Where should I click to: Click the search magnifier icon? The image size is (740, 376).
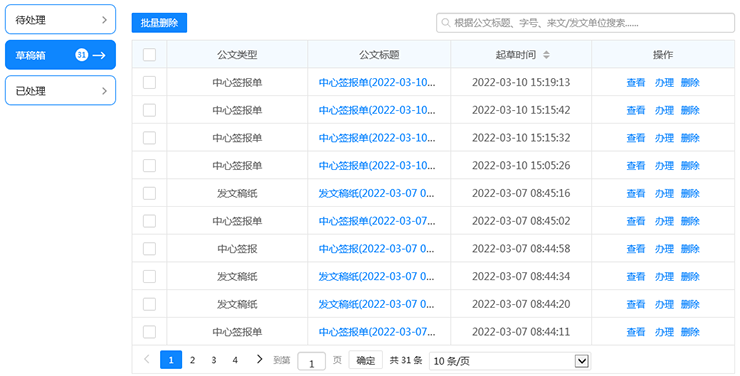point(445,23)
